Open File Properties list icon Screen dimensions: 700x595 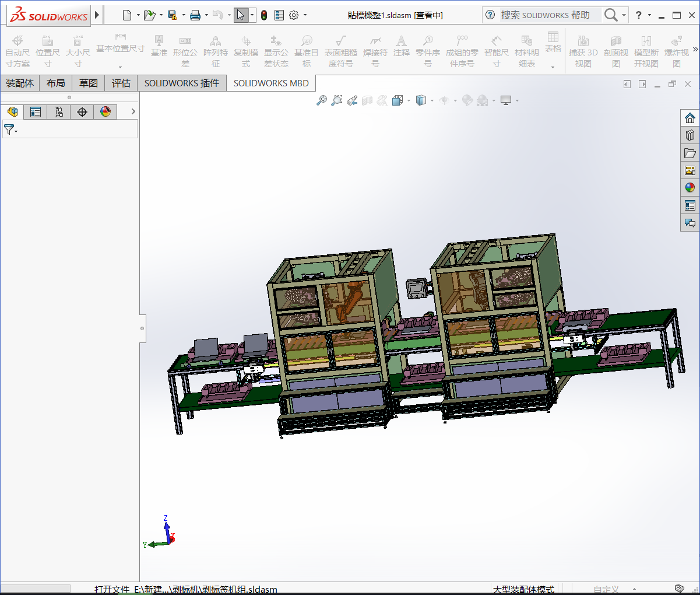tap(279, 15)
